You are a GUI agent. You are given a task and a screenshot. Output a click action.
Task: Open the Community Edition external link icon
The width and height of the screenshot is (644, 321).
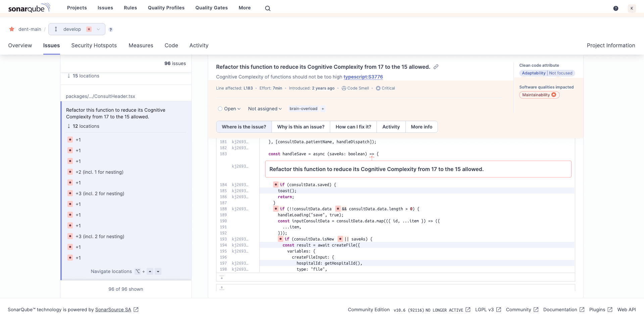pos(468,310)
